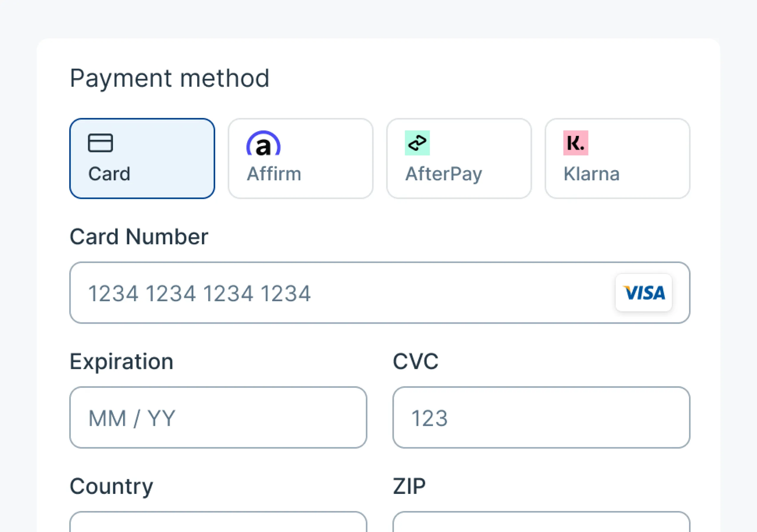
Task: Click the Affirm logo icon
Action: tap(263, 143)
